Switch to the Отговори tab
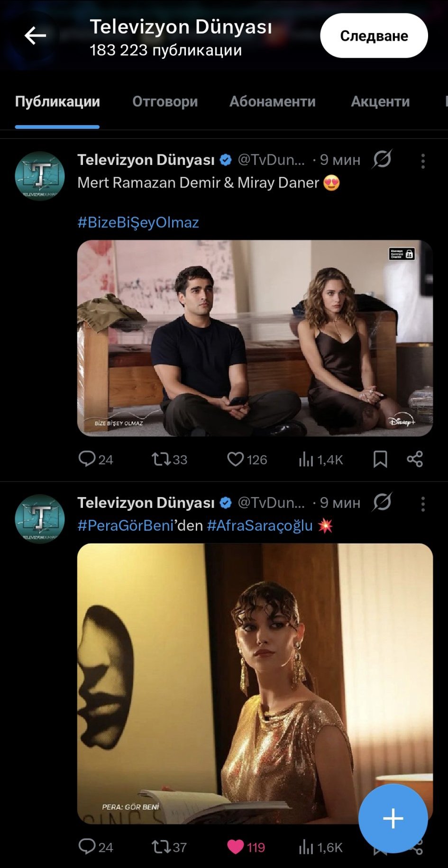This screenshot has width=448, height=868. click(165, 101)
